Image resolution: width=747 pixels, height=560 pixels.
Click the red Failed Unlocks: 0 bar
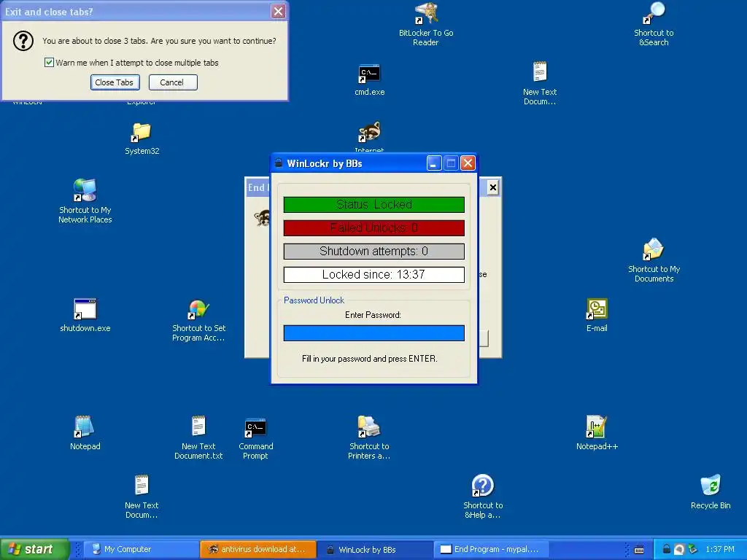374,228
